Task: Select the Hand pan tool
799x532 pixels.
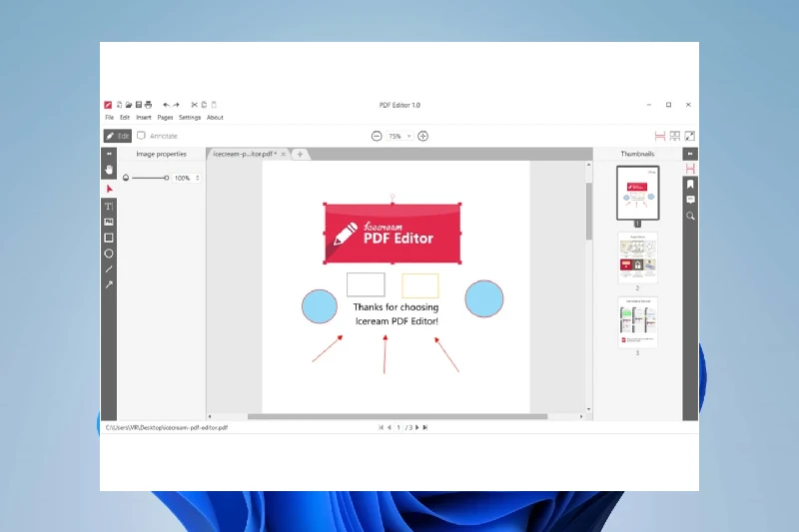Action: tap(109, 170)
